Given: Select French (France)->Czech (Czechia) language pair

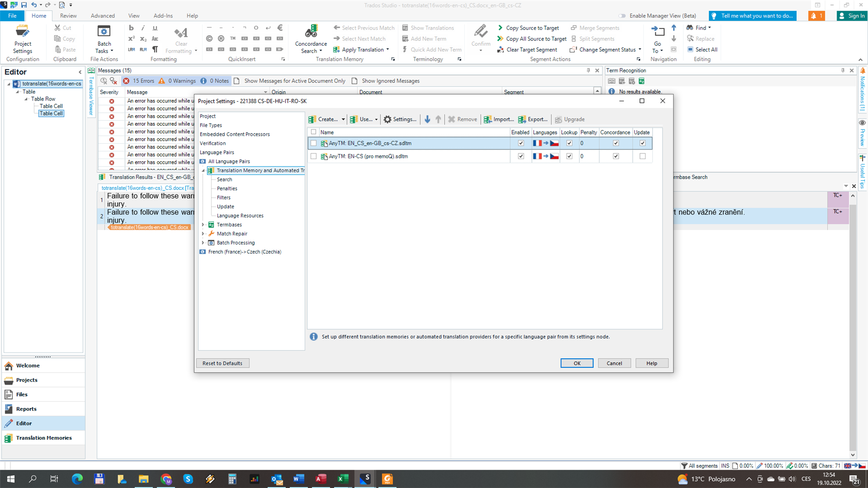Looking at the screenshot, I should click(244, 252).
